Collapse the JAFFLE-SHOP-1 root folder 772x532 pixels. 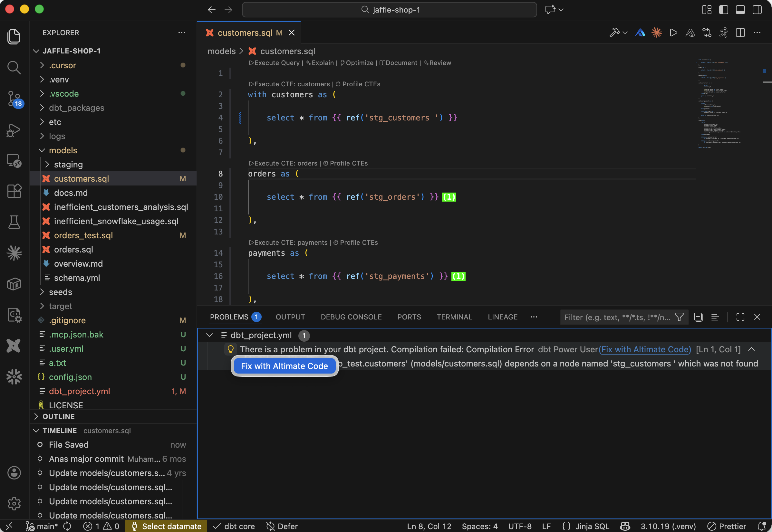[x=36, y=51]
